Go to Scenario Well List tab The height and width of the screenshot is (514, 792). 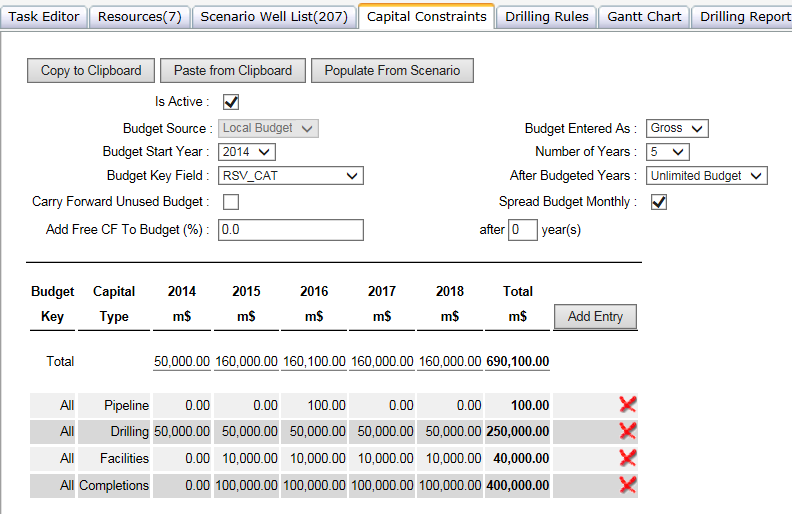pyautogui.click(x=273, y=17)
